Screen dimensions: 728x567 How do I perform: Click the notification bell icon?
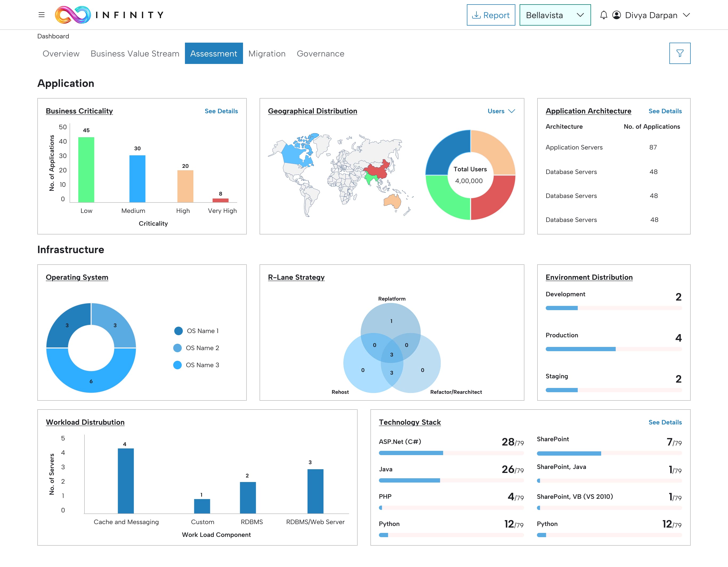(x=603, y=15)
